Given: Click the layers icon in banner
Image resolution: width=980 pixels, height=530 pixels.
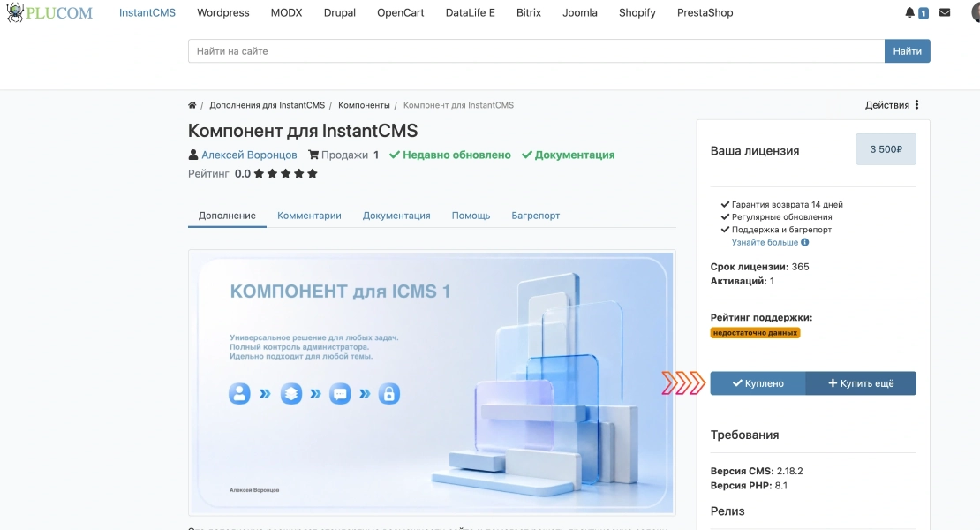Looking at the screenshot, I should pyautogui.click(x=290, y=394).
